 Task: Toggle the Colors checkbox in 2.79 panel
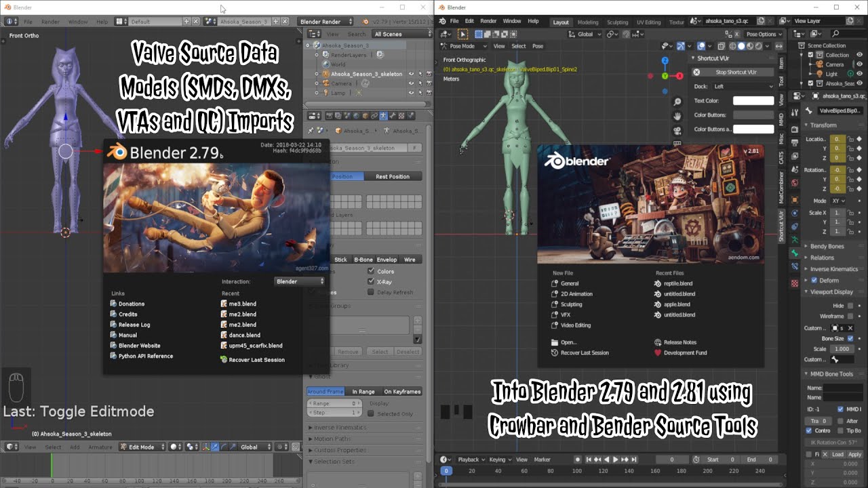(x=370, y=271)
